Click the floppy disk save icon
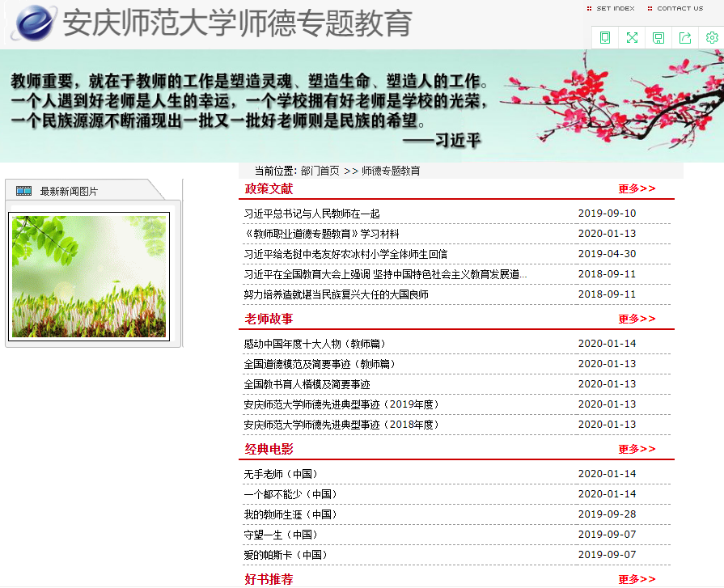724x588 pixels. coord(658,37)
